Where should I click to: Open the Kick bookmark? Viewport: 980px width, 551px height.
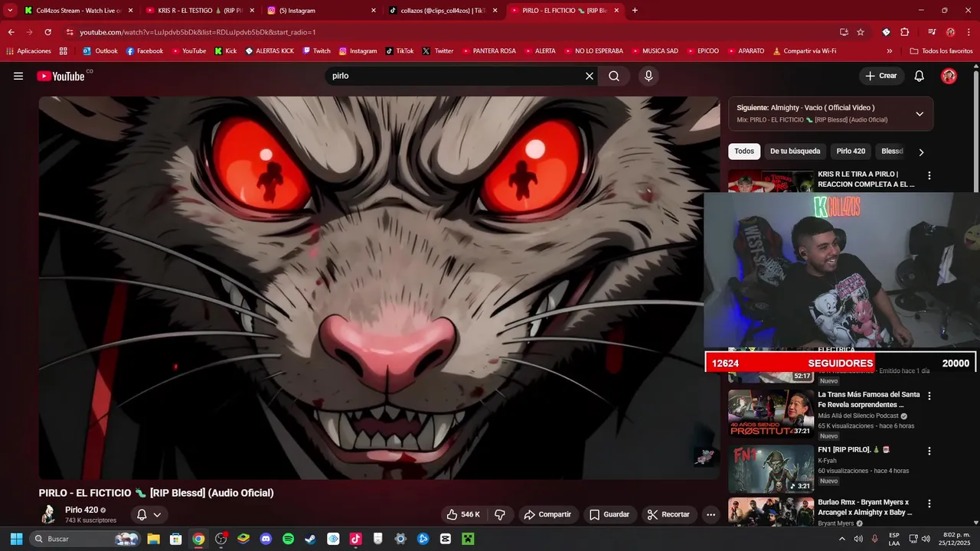(x=225, y=51)
